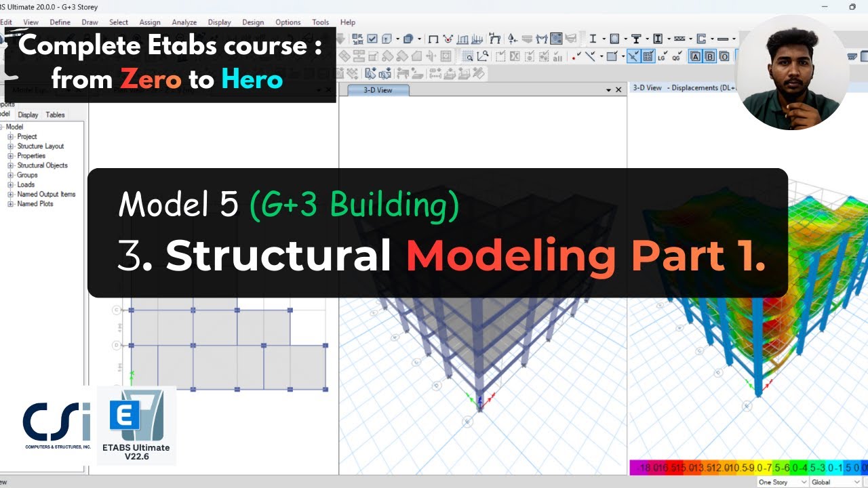Open the Design menu
868x488 pixels.
click(x=253, y=22)
